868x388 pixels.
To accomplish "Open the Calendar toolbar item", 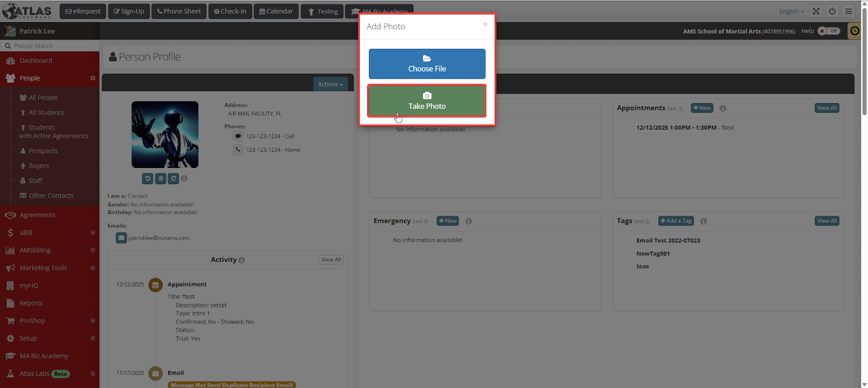I will [276, 11].
